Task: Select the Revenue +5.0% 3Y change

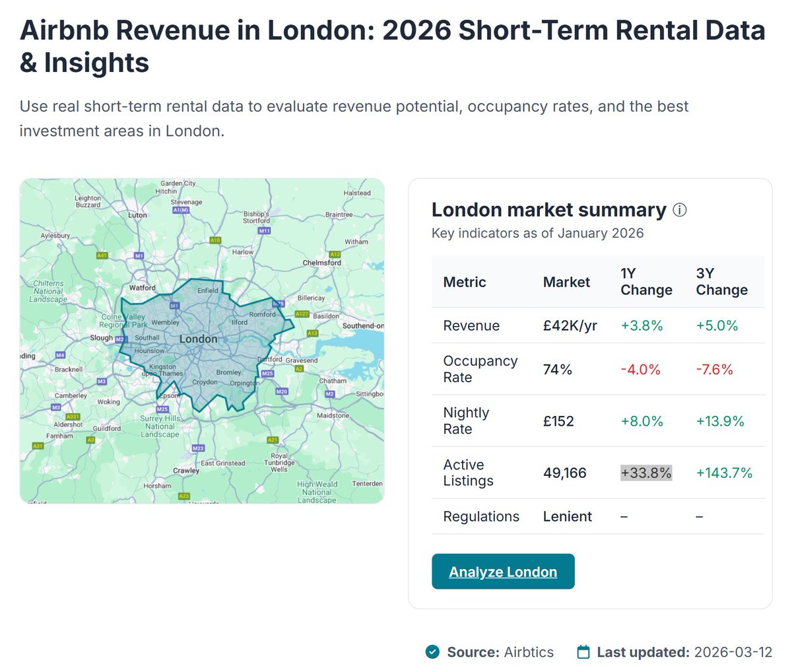Action: 717,325
